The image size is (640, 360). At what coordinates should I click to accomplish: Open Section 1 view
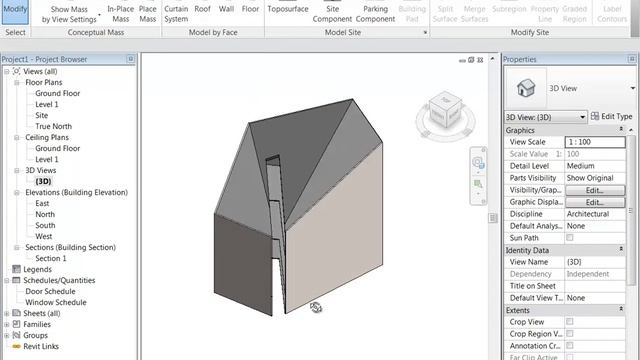tap(51, 259)
